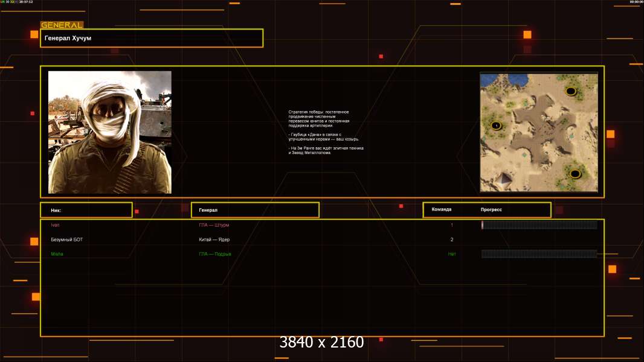Click 'Китай — Ядер' general entry
Screen dimensions: 644x362
(x=214, y=240)
